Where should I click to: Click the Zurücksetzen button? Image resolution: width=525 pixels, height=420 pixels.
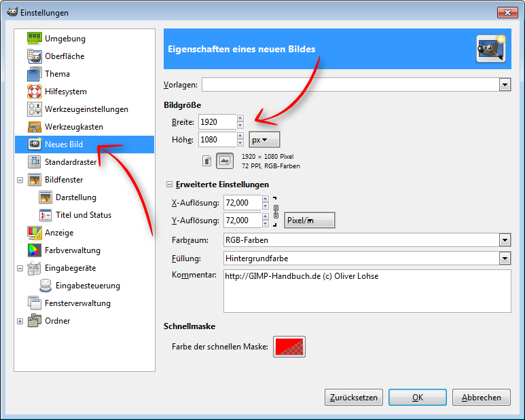click(354, 398)
